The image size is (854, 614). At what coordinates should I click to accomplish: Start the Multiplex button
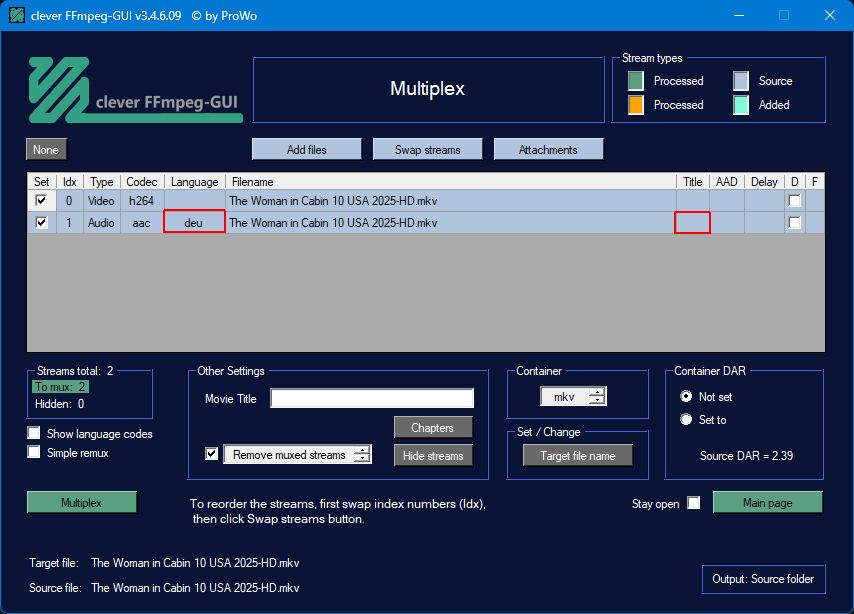[82, 502]
